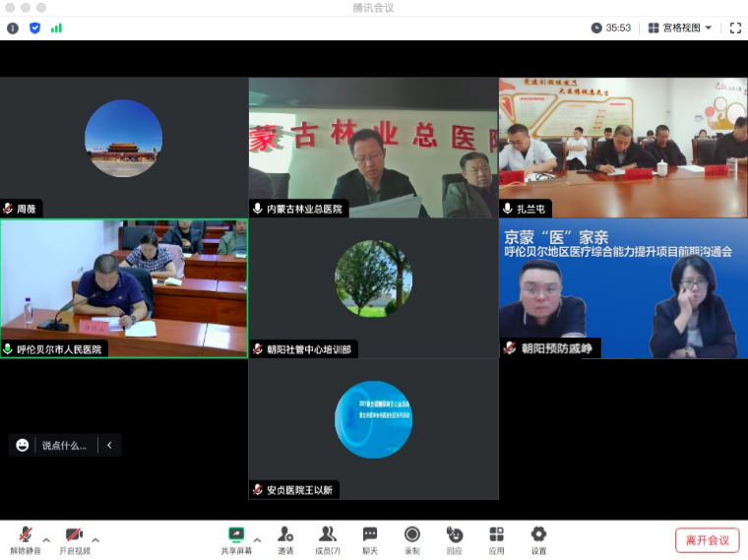The height and width of the screenshot is (560, 748).
Task: Click the meeting timer clock 35:53
Action: (611, 28)
